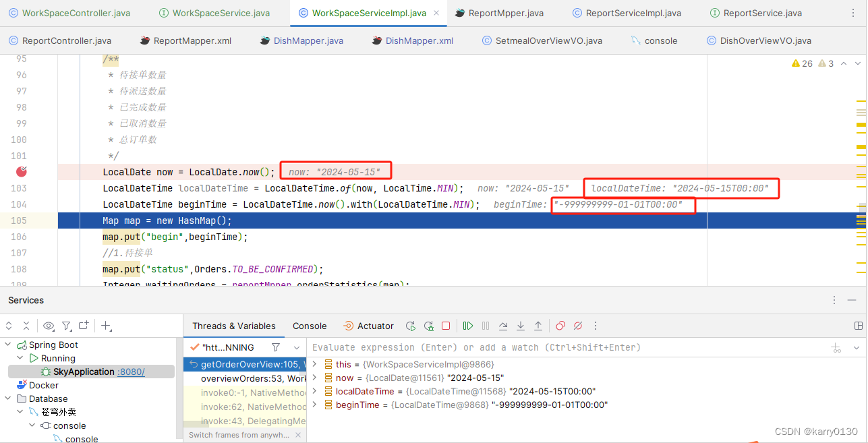The width and height of the screenshot is (868, 443).
Task: Collapse the Running node
Action: click(21, 358)
